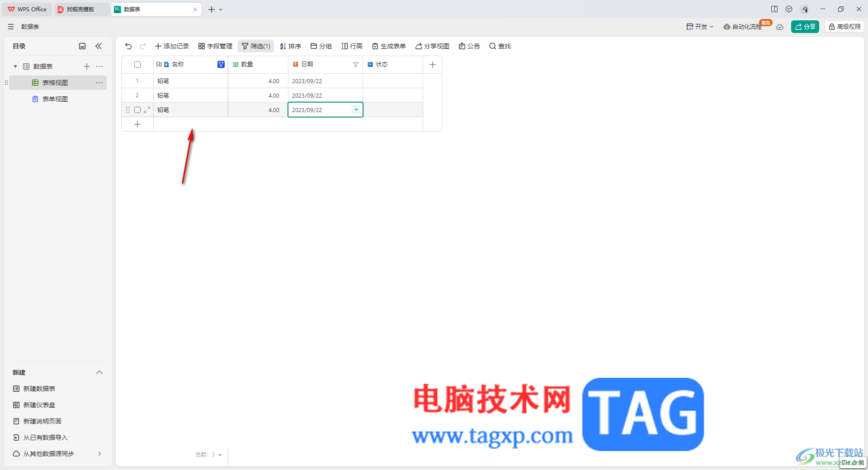Open 行高 row height options
Screen dimensions: 868x470
(x=352, y=46)
